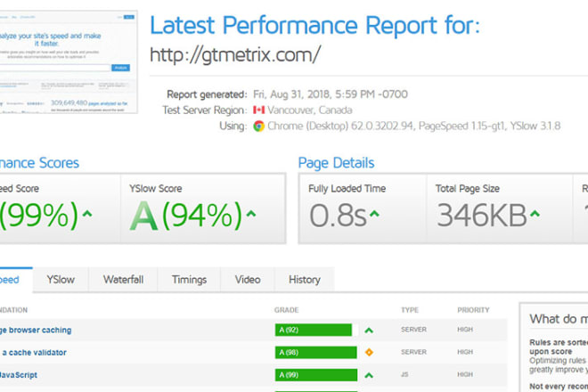Switch to the Video tab
The width and height of the screenshot is (588, 392).
248,280
